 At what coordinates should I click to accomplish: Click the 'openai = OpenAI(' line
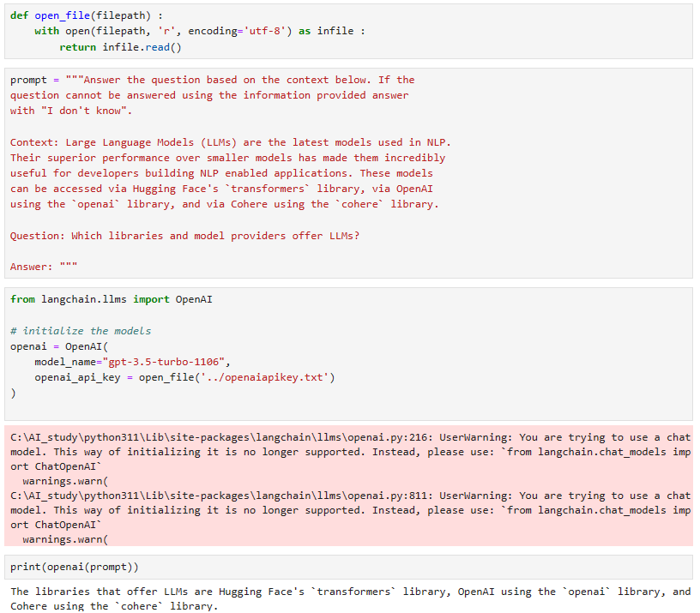(59, 346)
